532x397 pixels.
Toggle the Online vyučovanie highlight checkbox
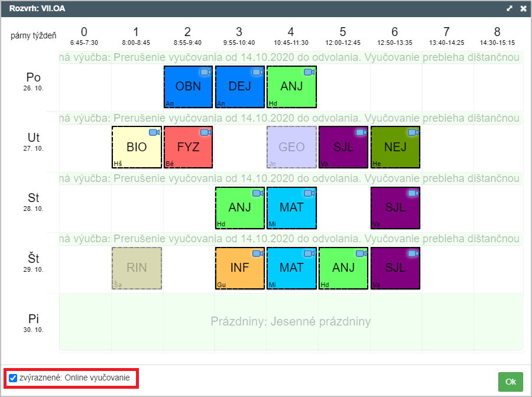[13, 378]
